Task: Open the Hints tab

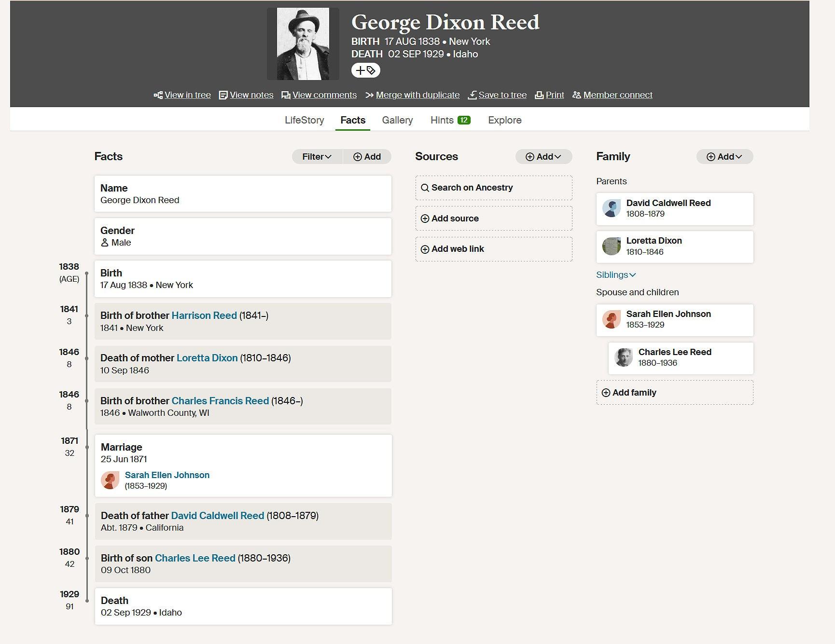Action: [450, 120]
